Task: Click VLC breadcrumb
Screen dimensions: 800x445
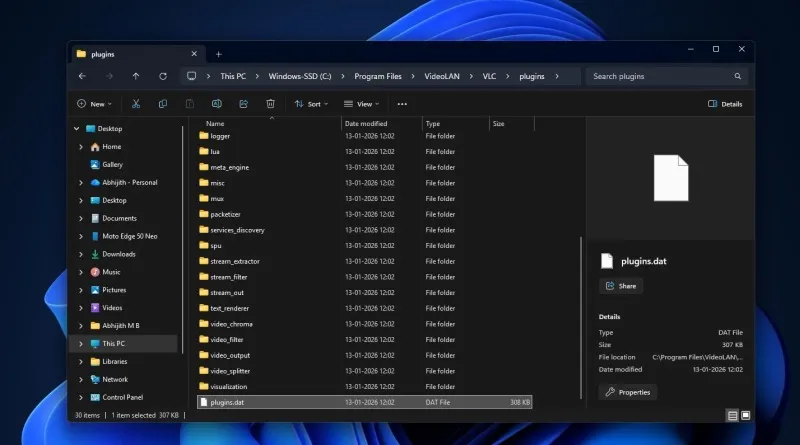Action: (489, 76)
